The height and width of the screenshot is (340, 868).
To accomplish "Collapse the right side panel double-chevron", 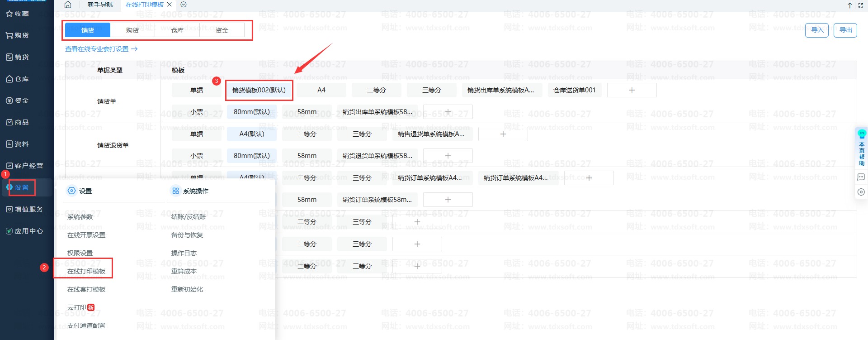I will [861, 192].
